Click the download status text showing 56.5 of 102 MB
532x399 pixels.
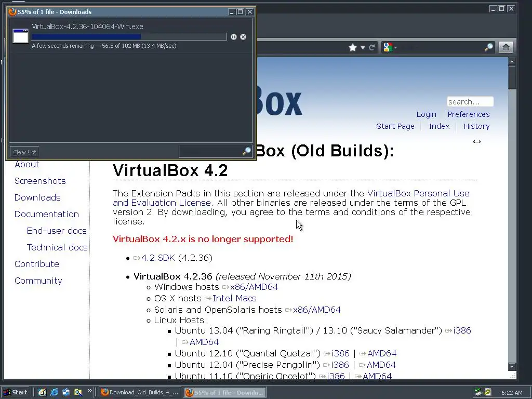coord(104,46)
